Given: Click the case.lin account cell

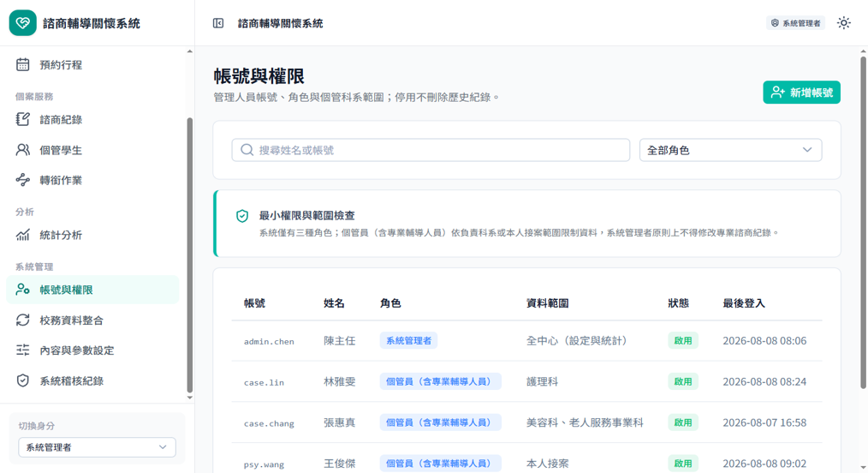Looking at the screenshot, I should pos(264,383).
